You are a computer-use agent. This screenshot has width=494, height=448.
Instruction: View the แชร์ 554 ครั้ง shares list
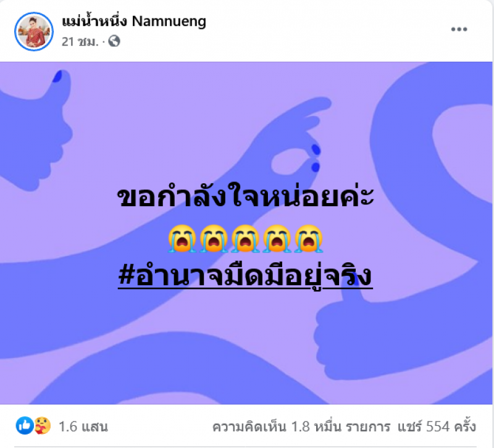437,426
